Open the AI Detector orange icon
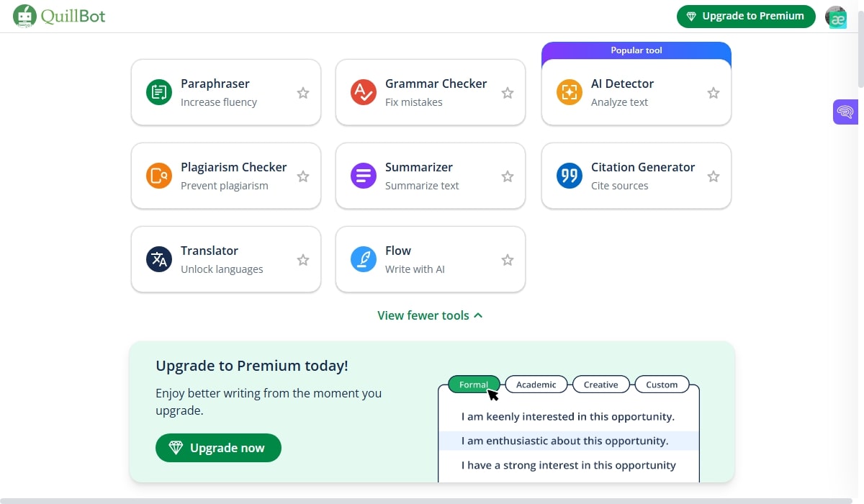864x504 pixels. tap(570, 92)
